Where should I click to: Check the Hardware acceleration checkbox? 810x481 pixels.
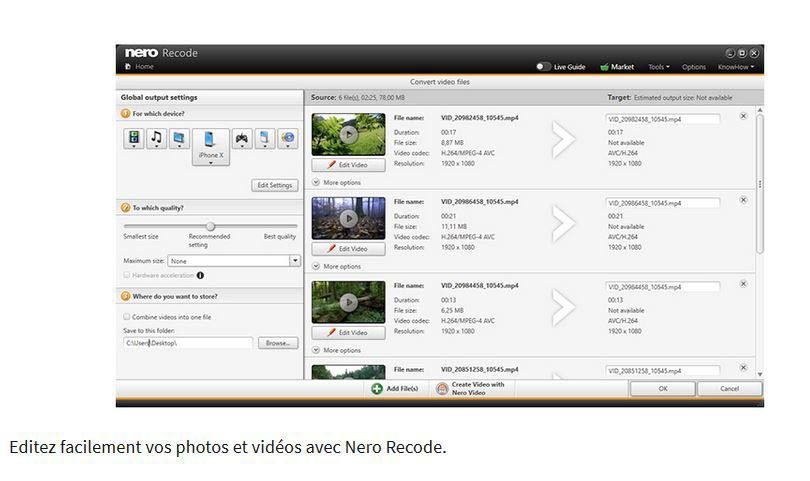pos(127,275)
